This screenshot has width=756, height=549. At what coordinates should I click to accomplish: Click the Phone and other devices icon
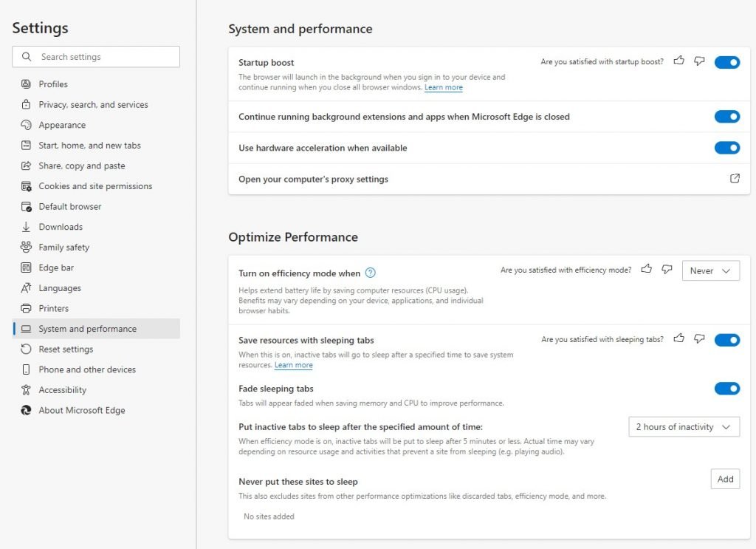26,369
